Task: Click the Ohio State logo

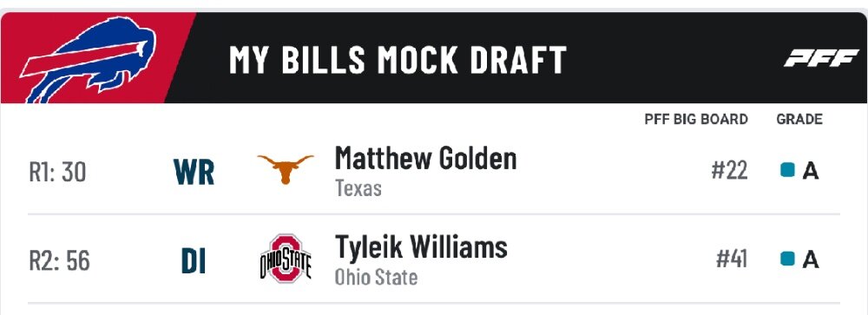Action: (x=286, y=259)
